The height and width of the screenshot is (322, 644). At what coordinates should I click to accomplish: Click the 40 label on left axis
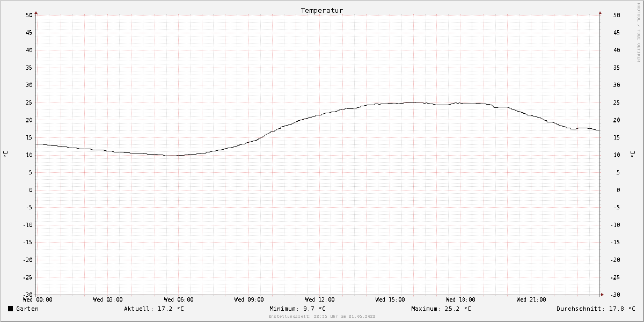29,50
